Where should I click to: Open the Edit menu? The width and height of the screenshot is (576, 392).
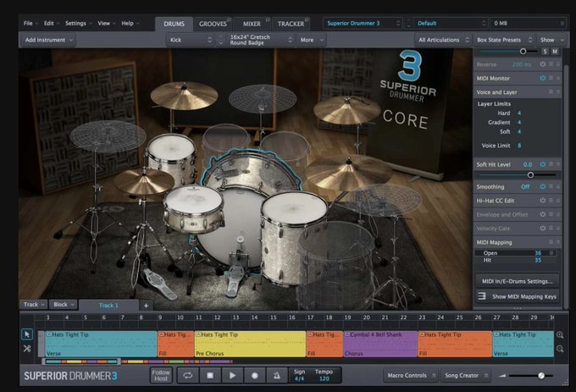pos(51,23)
